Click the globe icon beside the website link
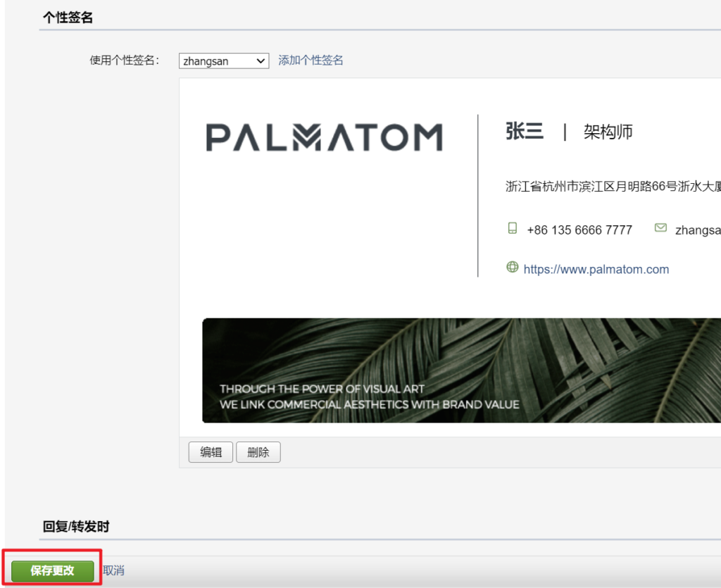Screen dimensions: 721x588 513,267
